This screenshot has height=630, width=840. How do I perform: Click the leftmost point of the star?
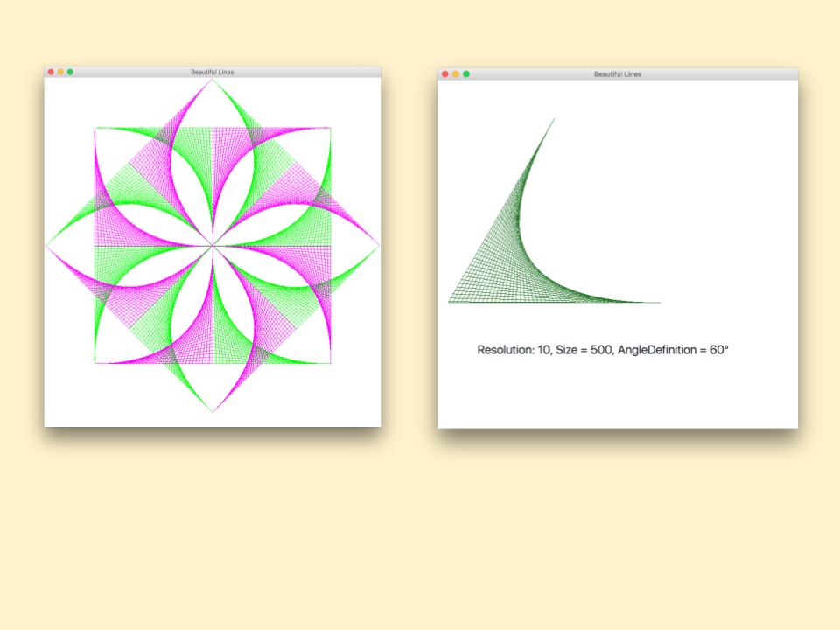[47, 246]
